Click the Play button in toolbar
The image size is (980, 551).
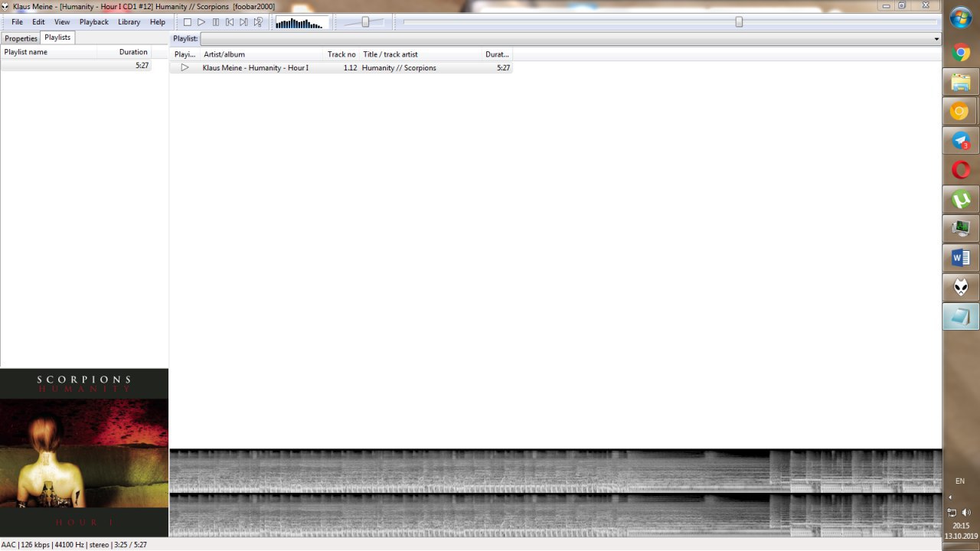(201, 22)
